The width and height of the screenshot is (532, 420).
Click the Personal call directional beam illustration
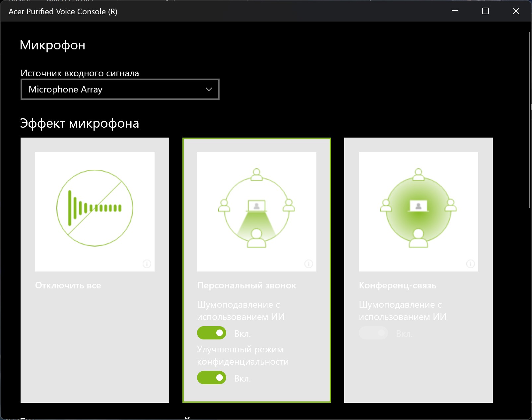256,208
